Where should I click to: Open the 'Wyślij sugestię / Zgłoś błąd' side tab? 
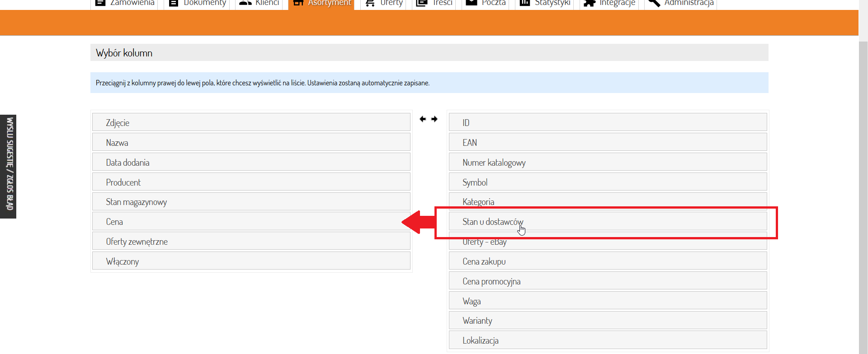pos(8,166)
